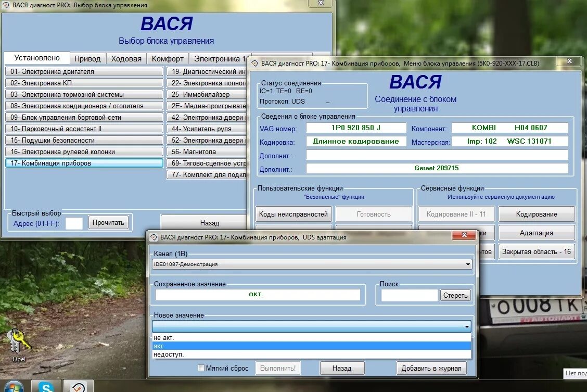This screenshot has height=392, width=587.
Task: Click the VAG номер value 1P0 920 850 J
Action: coord(356,128)
